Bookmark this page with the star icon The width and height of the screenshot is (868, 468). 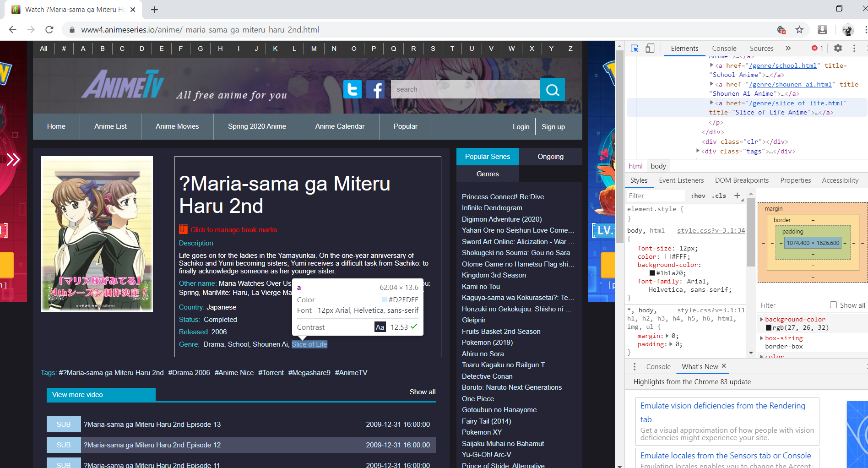(x=799, y=30)
